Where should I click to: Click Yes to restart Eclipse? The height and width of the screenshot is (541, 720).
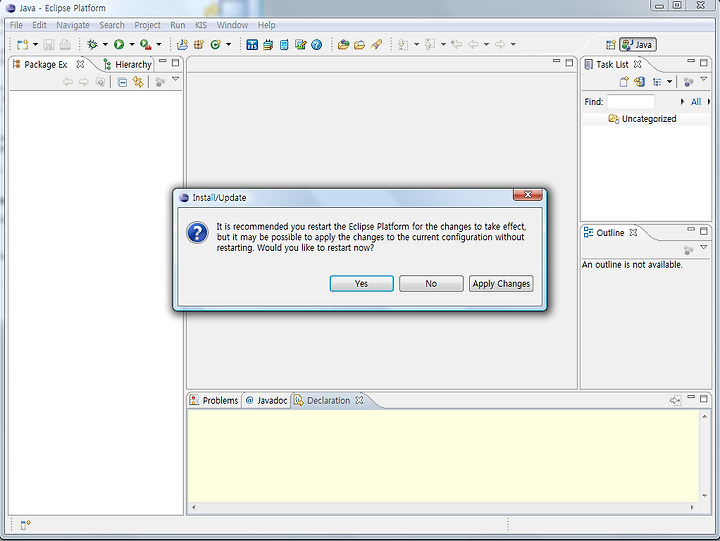(x=361, y=284)
